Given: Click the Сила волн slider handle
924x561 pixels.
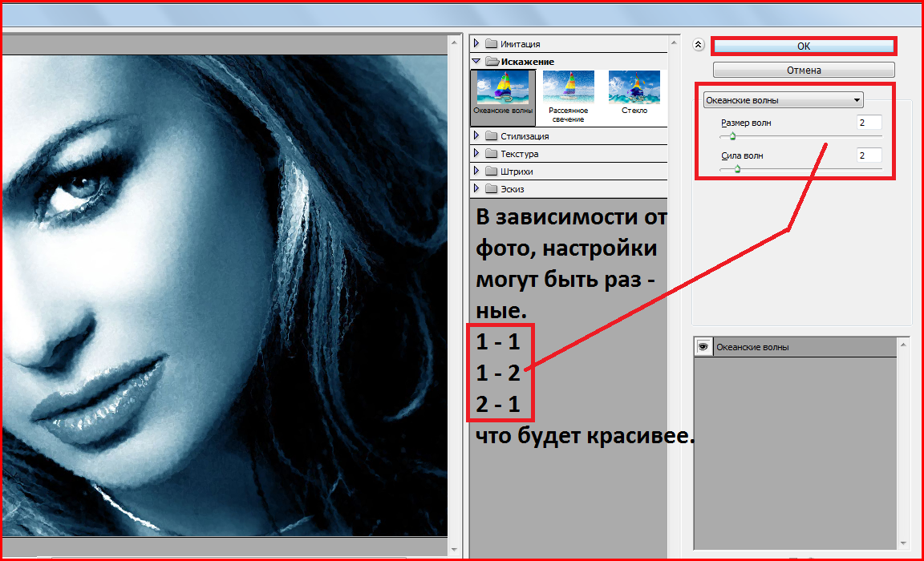Looking at the screenshot, I should click(737, 169).
